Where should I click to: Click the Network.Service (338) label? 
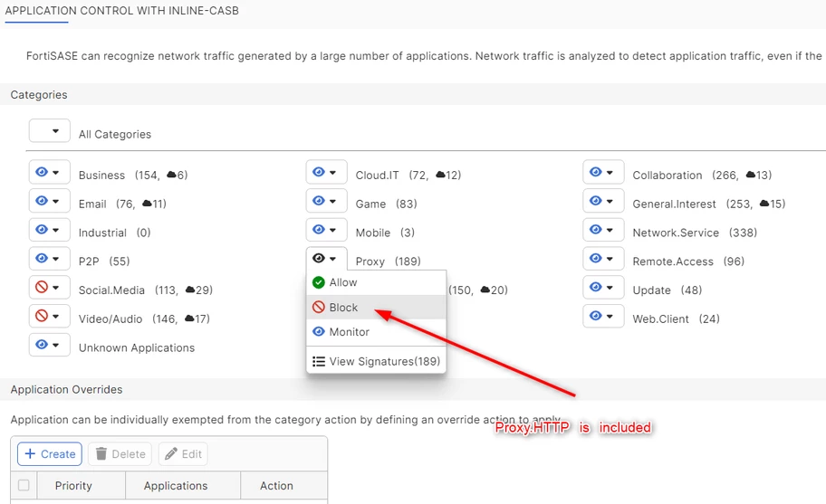pos(695,233)
